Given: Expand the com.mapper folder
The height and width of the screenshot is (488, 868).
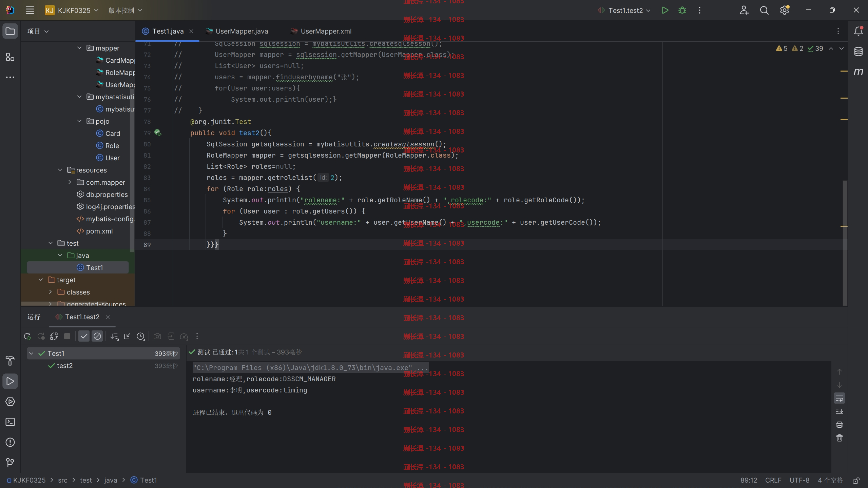Looking at the screenshot, I should [70, 182].
